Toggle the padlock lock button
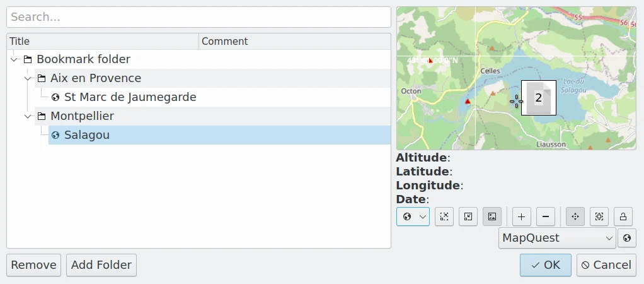The width and height of the screenshot is (644, 284). 623,216
